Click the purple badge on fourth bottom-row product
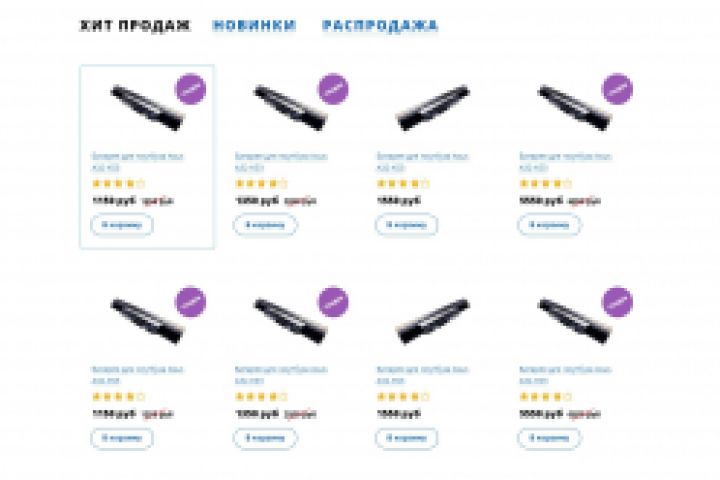The width and height of the screenshot is (720, 480). coord(618,302)
